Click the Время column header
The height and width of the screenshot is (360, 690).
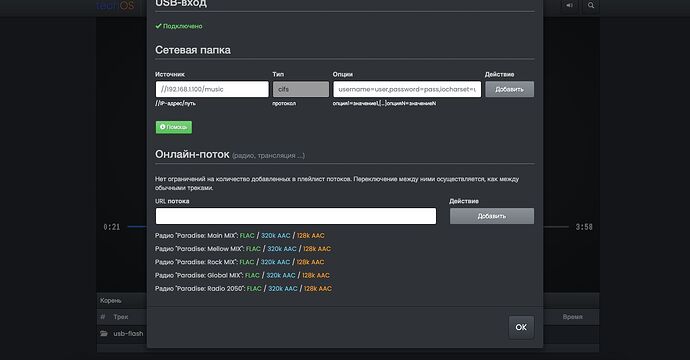coord(573,317)
